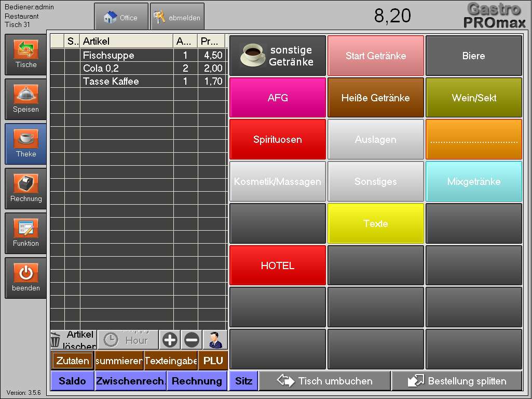532x399 pixels.
Task: Open Rechnung printer in sidebar
Action: pos(26,189)
